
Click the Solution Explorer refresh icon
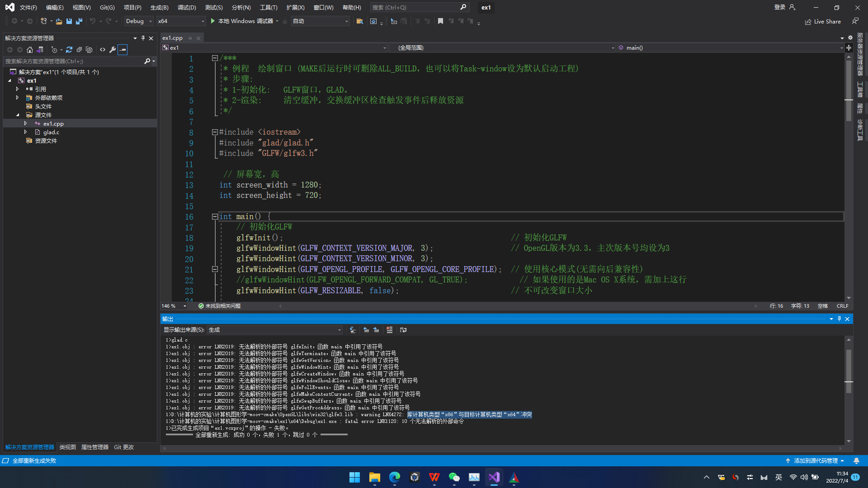point(69,50)
